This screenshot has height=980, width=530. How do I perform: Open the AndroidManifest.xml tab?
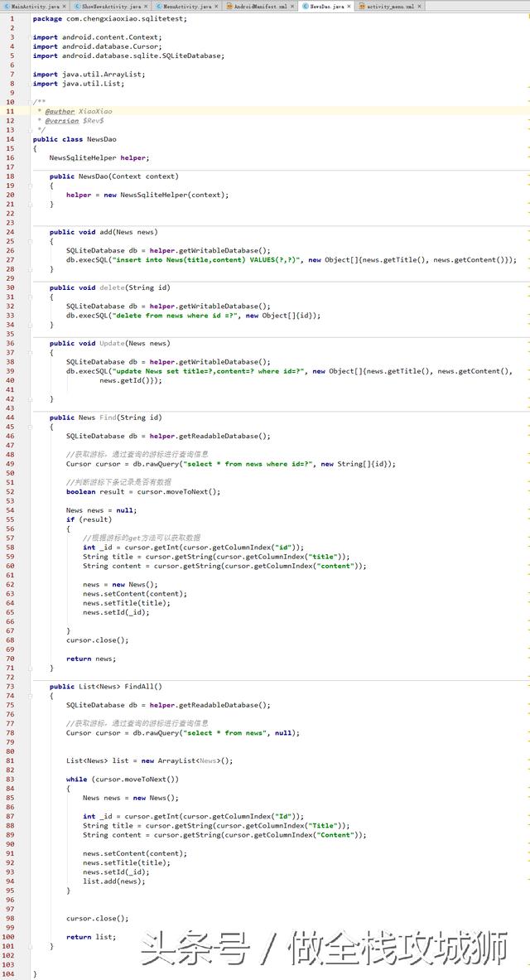261,7
